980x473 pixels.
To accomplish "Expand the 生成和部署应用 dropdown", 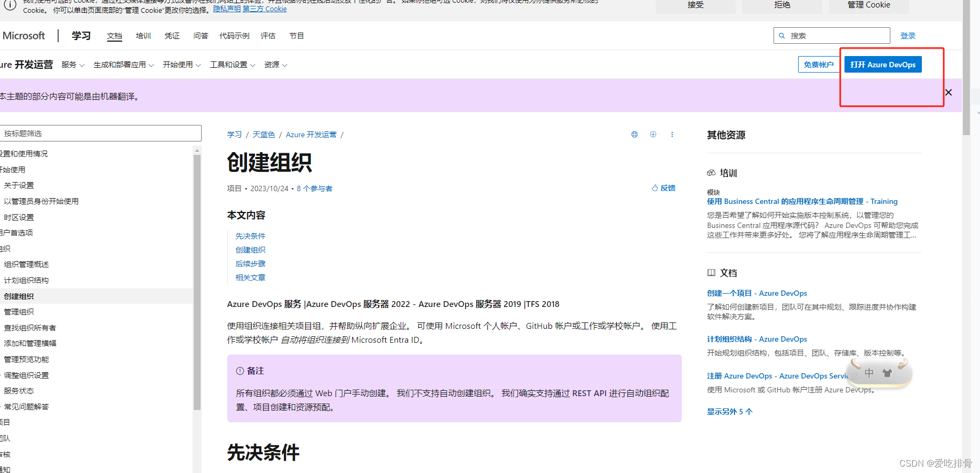I will tap(124, 65).
